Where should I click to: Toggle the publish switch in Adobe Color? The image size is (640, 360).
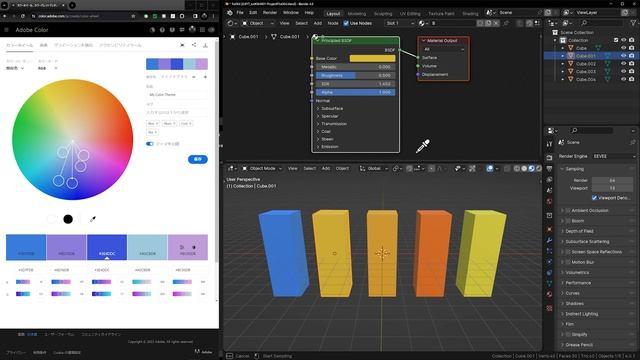click(x=150, y=144)
